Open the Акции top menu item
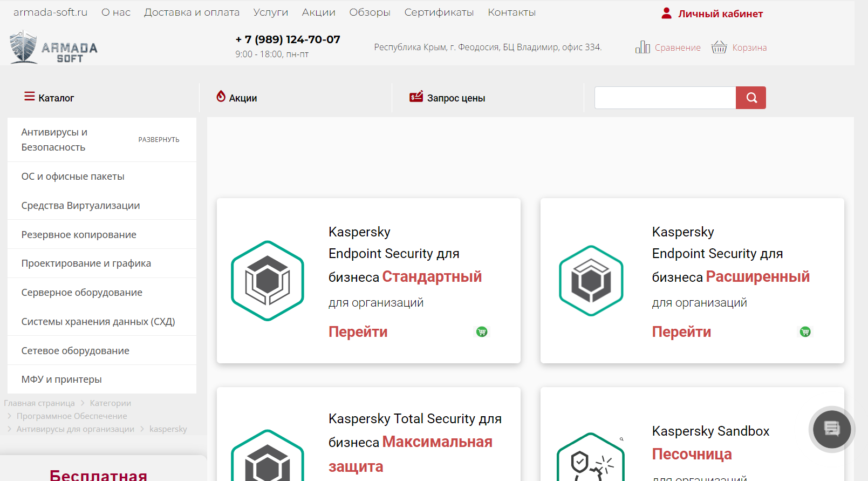Screen dimensions: 868x481 (318, 12)
